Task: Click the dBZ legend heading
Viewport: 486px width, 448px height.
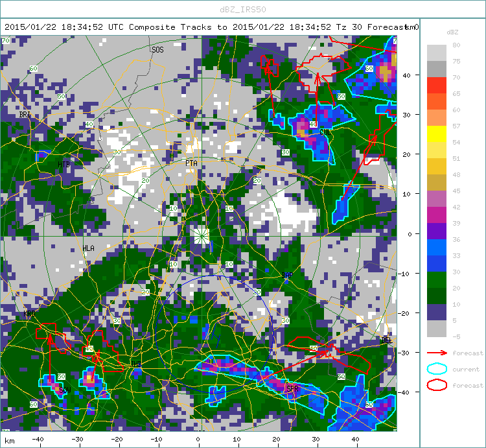Action: coord(452,32)
